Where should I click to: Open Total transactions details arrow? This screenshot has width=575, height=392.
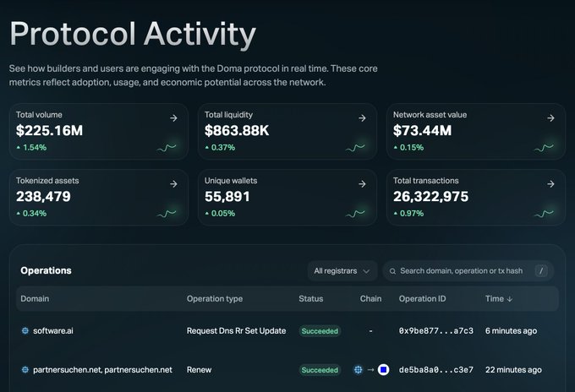(550, 184)
